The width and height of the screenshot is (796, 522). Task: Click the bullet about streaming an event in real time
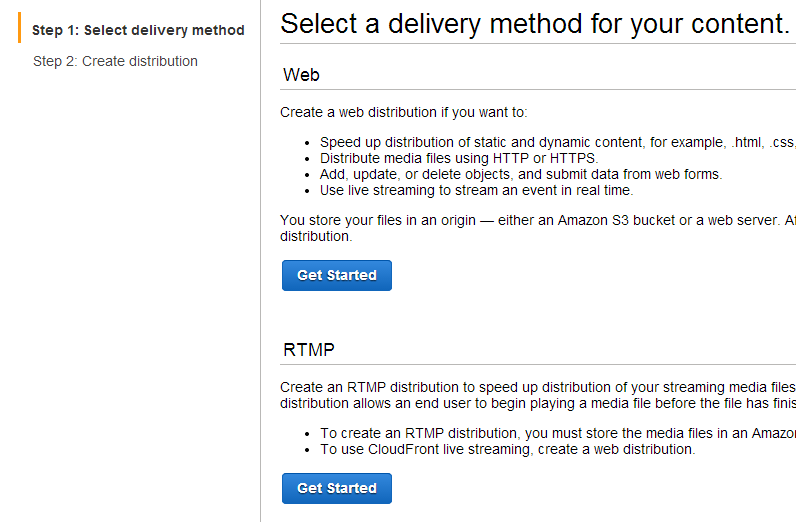click(x=476, y=190)
